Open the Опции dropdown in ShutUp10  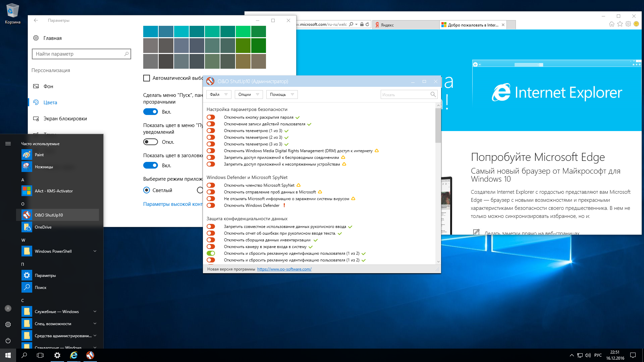tap(249, 95)
